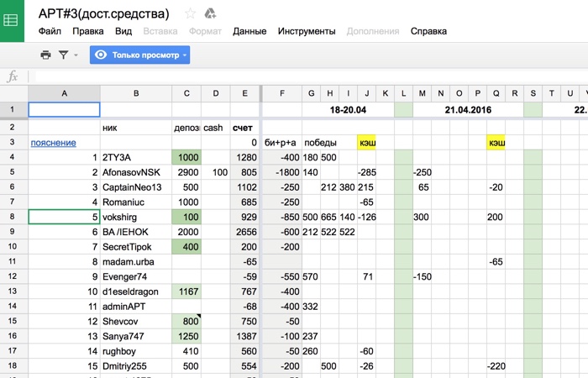
Task: Open the Google Sheets home icon
Action: [x=12, y=20]
